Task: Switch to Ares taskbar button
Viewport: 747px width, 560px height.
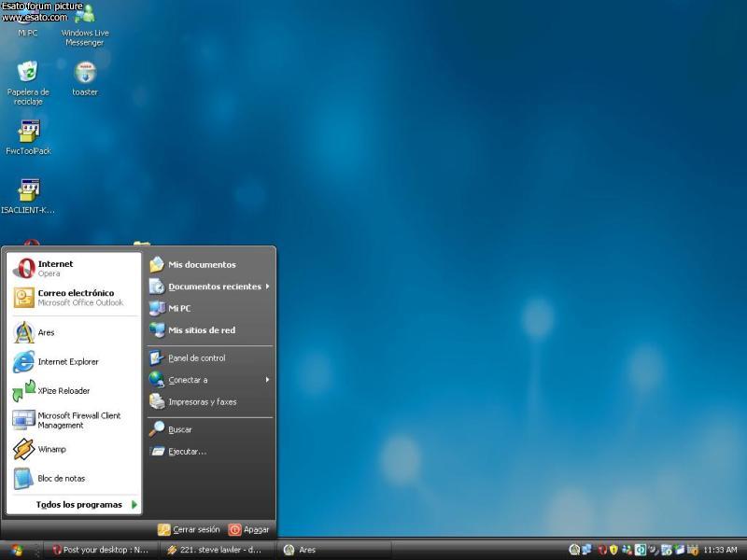Action: [x=334, y=550]
